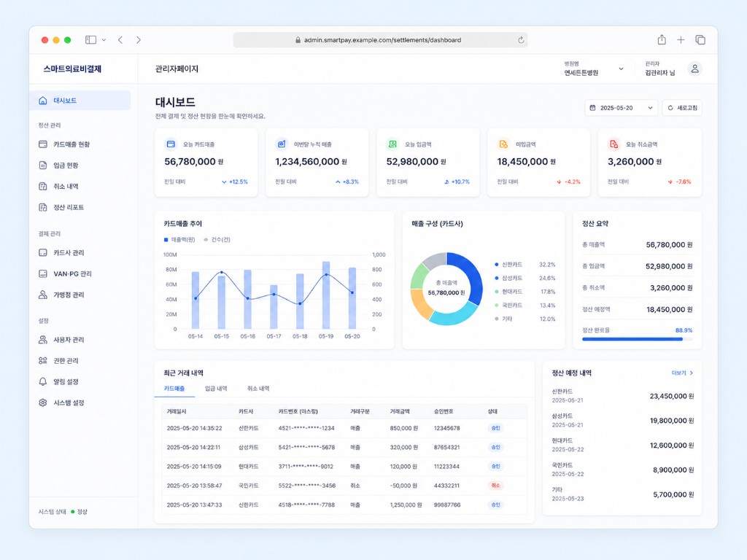Click the 새로고침 refresh button
747x560 pixels.
click(682, 108)
